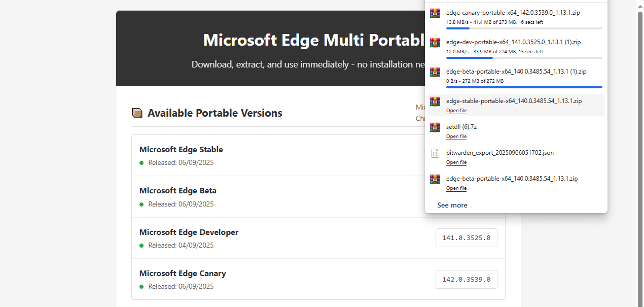Click the Microsoft Edge Canary title

click(183, 274)
